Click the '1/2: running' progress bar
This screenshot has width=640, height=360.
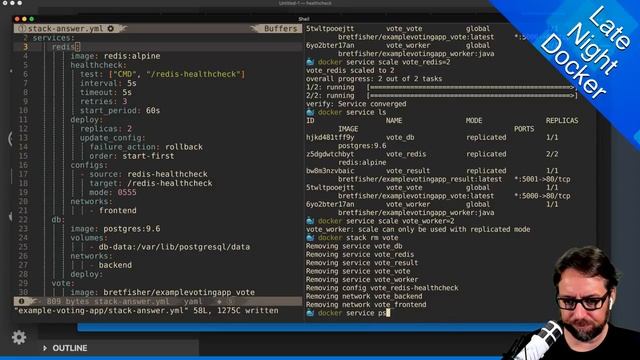[x=472, y=87]
